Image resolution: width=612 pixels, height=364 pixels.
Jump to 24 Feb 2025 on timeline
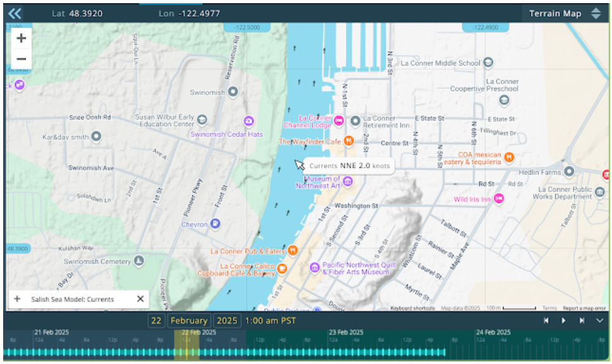coord(493,332)
